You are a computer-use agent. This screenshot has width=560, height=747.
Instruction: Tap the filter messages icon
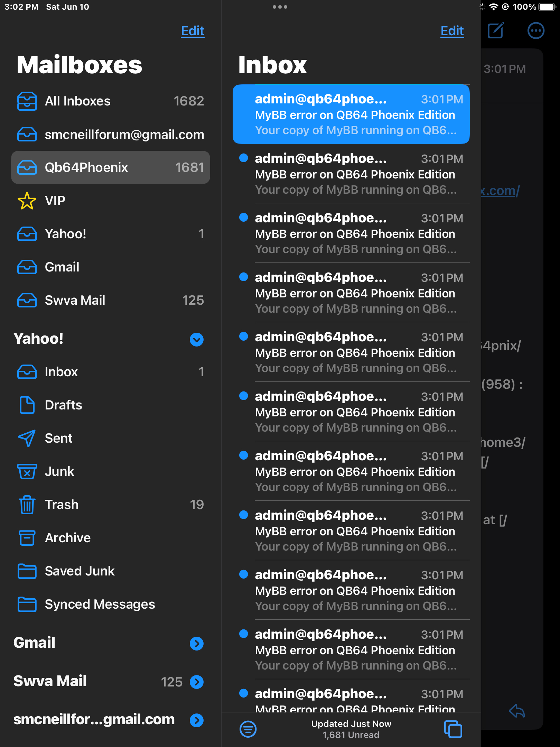[x=248, y=729]
